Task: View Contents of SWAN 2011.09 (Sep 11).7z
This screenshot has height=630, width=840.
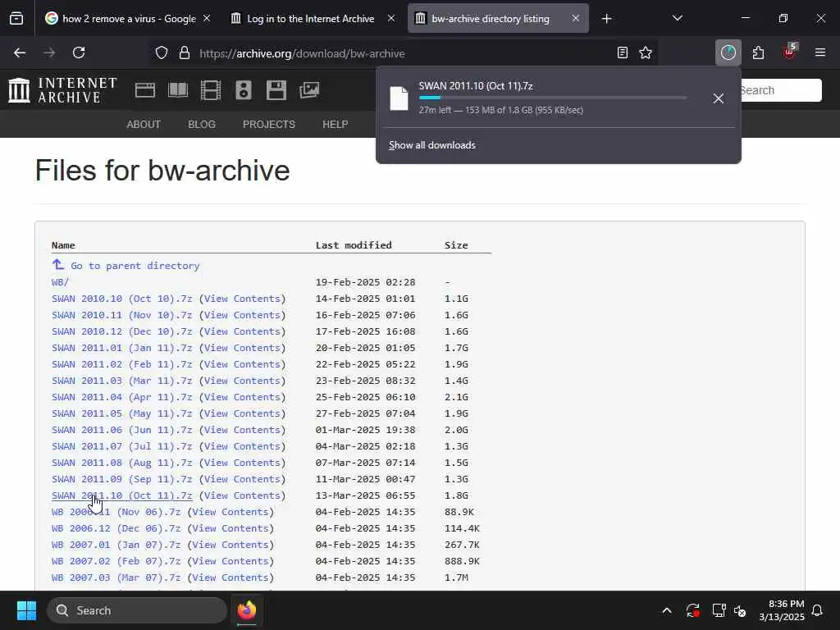Action: [x=242, y=479]
